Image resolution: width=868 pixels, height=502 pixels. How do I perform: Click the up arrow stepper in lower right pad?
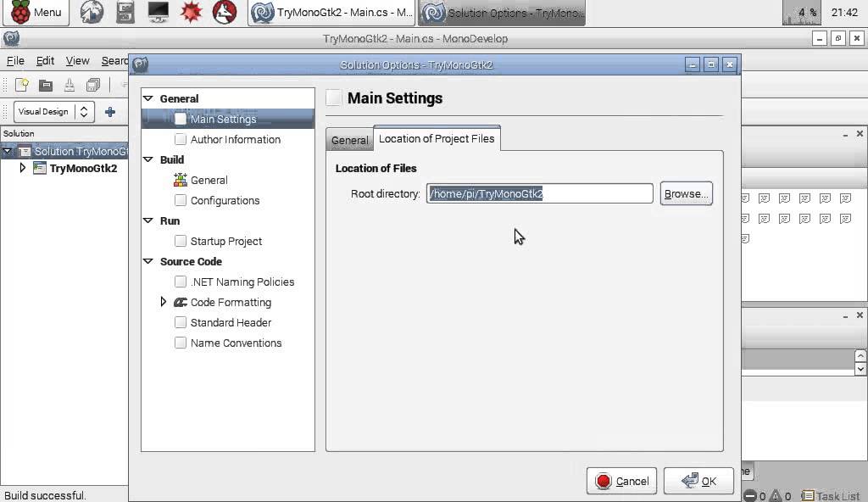point(860,355)
